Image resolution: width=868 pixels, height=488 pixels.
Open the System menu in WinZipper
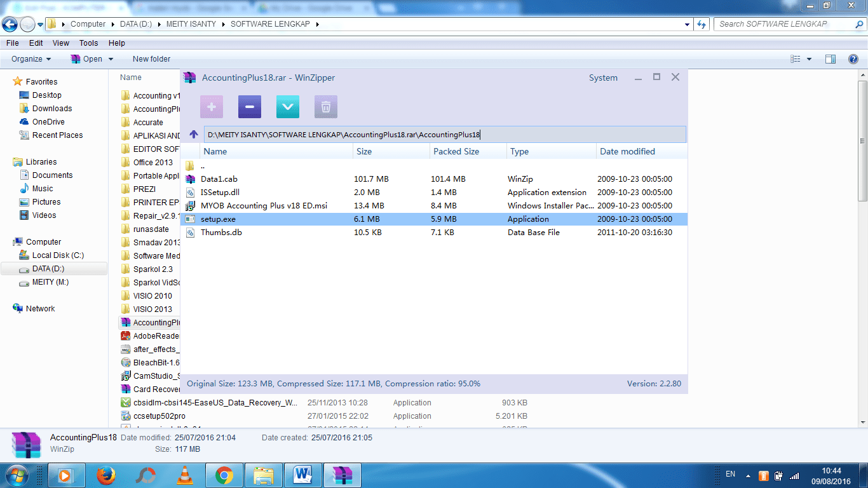[x=603, y=78]
